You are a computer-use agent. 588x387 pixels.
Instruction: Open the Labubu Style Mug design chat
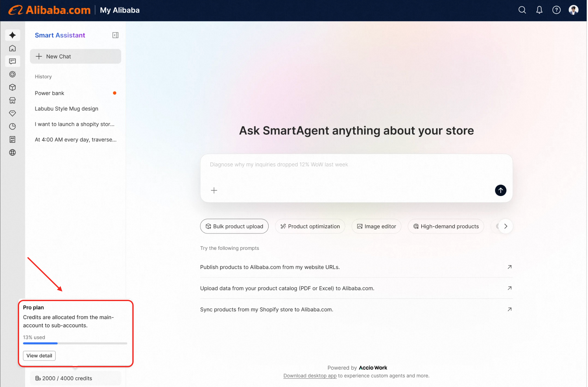pos(75,109)
